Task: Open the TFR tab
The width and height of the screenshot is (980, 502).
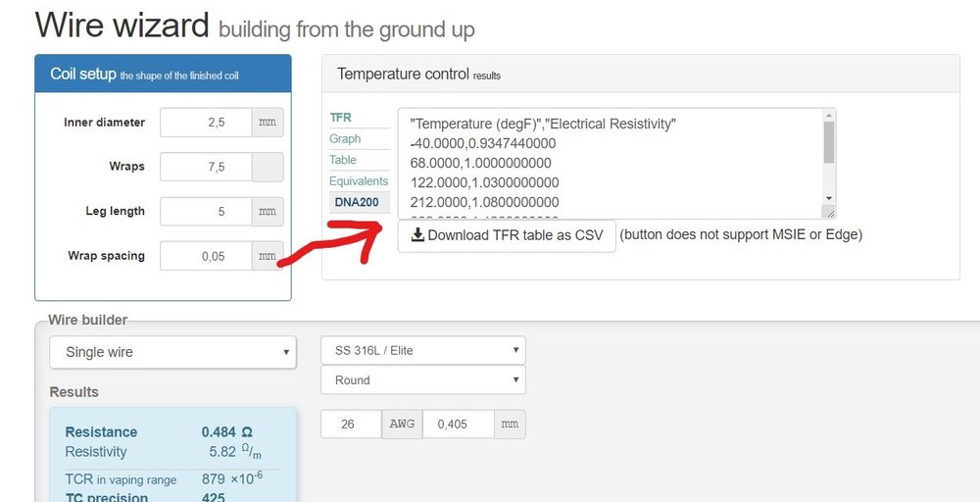Action: point(341,118)
